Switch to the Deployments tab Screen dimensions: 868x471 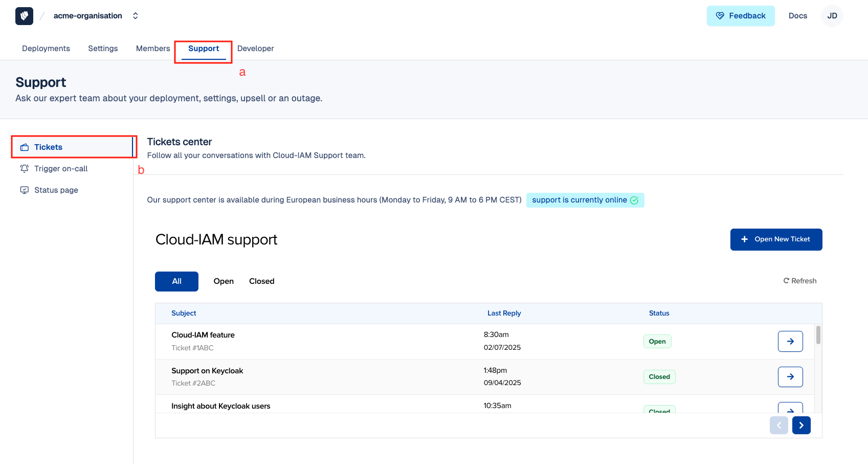point(46,49)
